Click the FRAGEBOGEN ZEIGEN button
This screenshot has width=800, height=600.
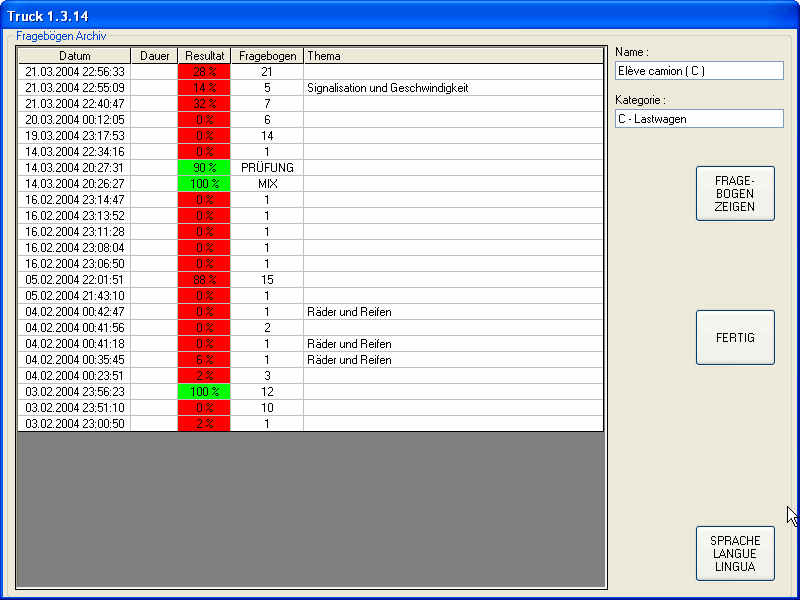[x=735, y=193]
